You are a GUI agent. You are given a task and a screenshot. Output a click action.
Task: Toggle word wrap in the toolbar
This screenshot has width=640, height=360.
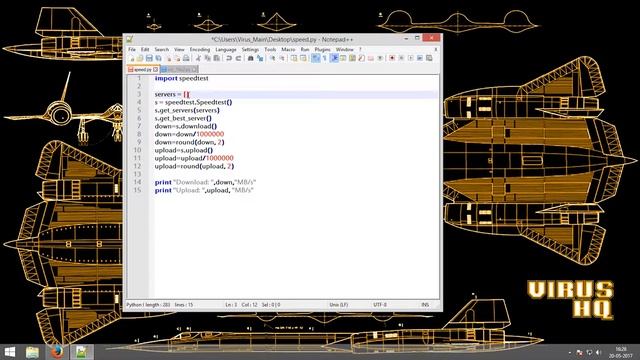(x=315, y=58)
